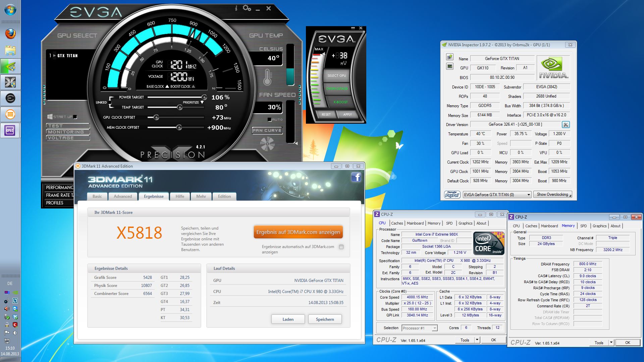
Task: Click the Prioritize triangle in Precision
Action: 202,103
